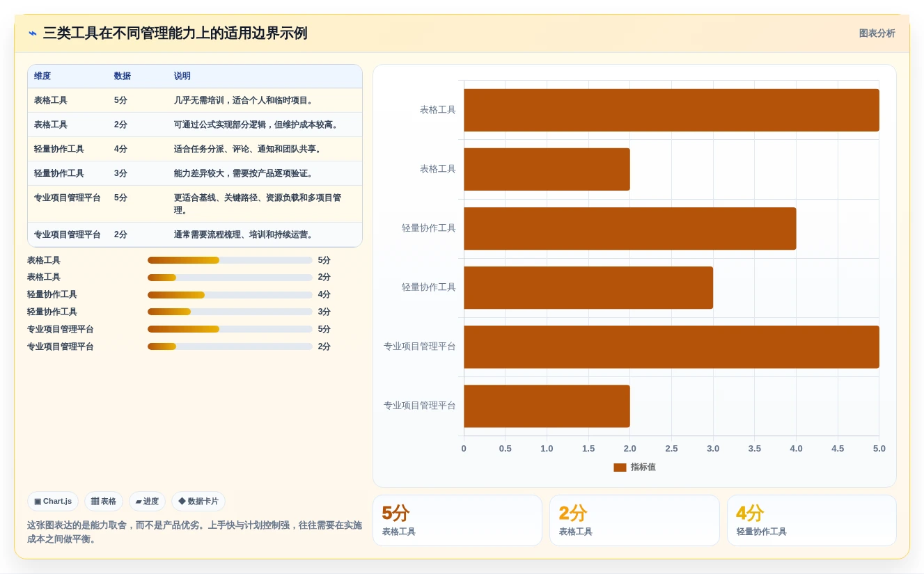Select the 数据卡片 chip
This screenshot has height=574, width=924.
coord(198,501)
